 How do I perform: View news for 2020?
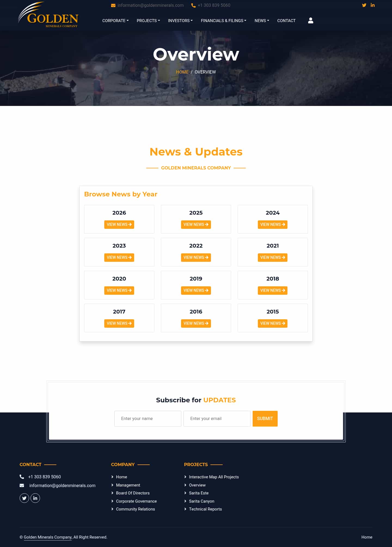pyautogui.click(x=119, y=290)
